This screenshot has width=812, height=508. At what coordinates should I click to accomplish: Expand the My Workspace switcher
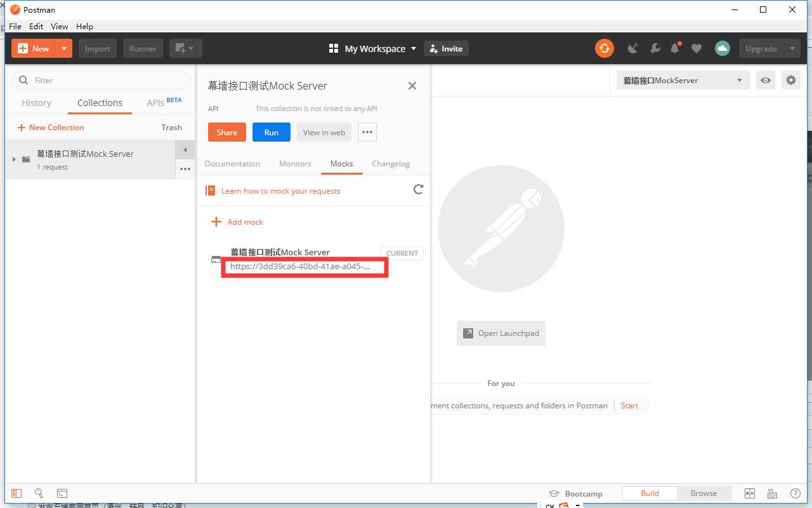click(372, 48)
